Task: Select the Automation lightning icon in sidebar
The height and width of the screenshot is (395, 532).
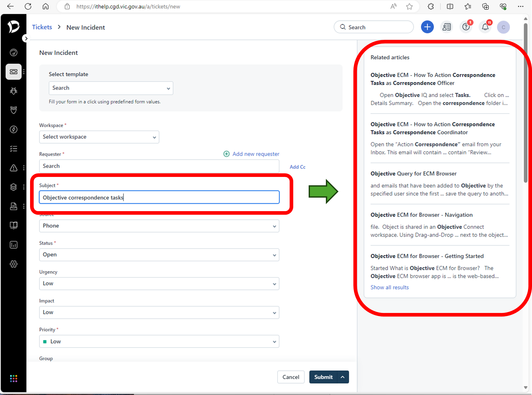Action: (13, 129)
